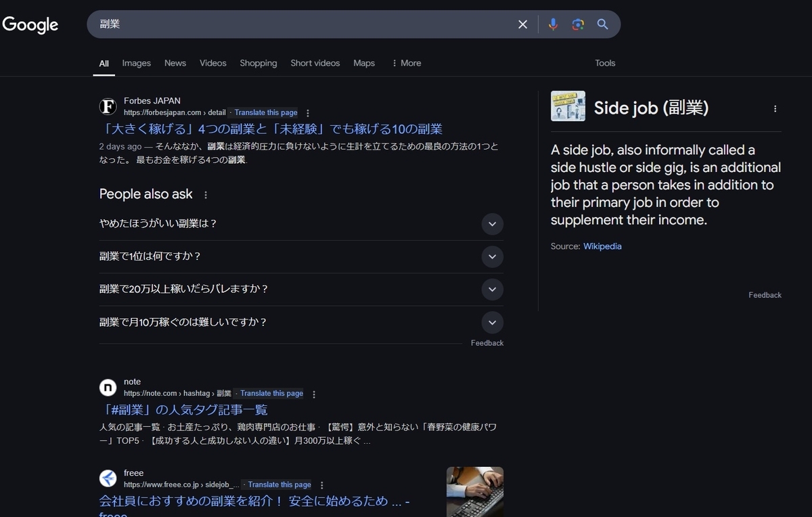The height and width of the screenshot is (517, 812).
Task: Switch to the Images tab
Action: (x=137, y=63)
